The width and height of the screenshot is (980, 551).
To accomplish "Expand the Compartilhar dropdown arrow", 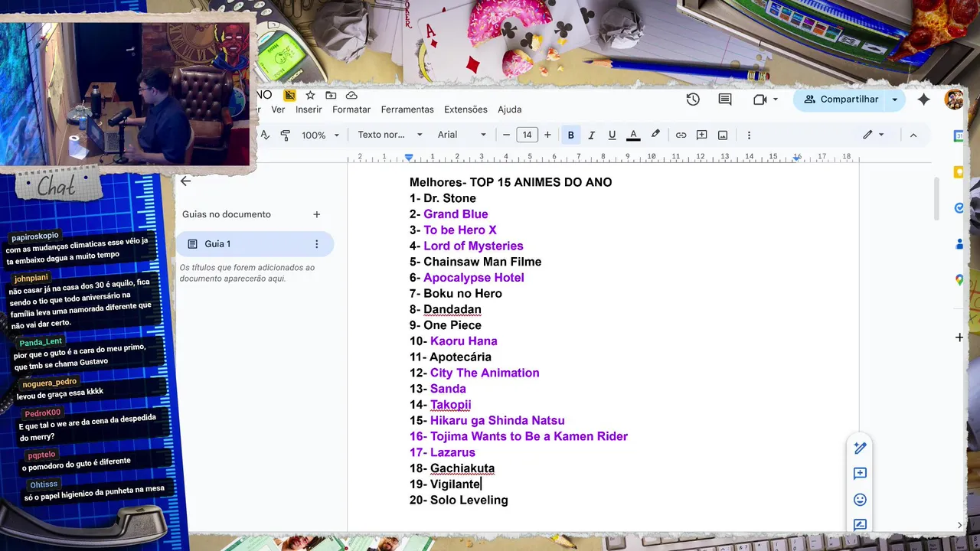I will coord(894,99).
